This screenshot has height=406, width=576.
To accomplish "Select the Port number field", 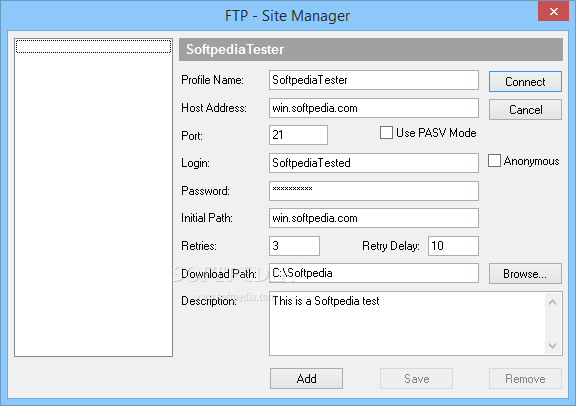I will click(298, 135).
